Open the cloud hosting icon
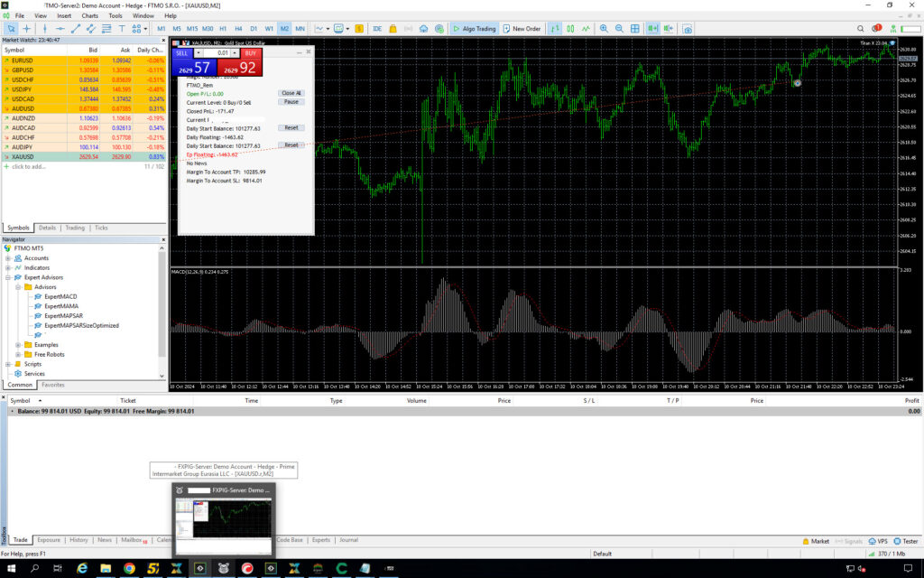 (424, 28)
